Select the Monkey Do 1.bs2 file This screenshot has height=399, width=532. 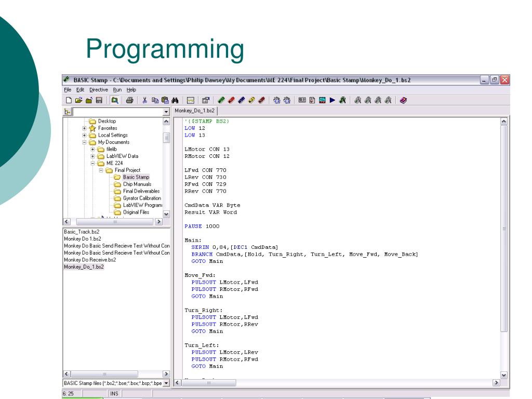(83, 239)
